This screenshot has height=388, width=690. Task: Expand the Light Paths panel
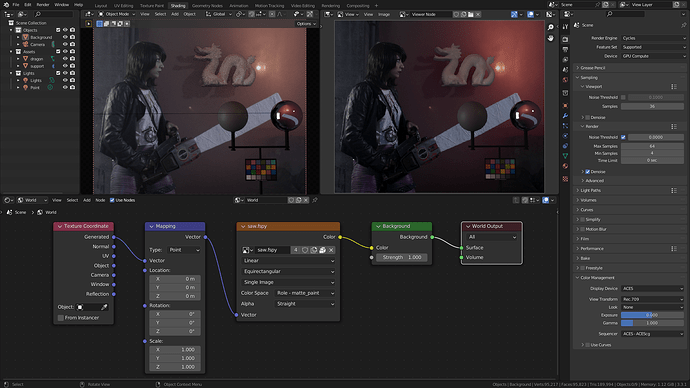click(x=591, y=190)
